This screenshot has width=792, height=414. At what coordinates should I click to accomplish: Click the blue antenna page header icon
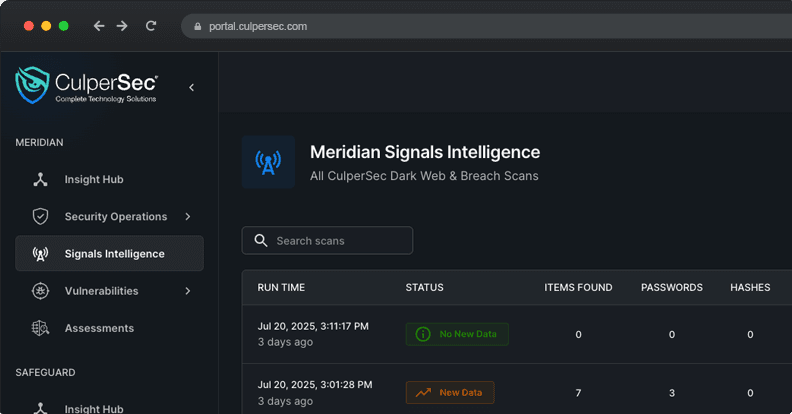point(268,162)
